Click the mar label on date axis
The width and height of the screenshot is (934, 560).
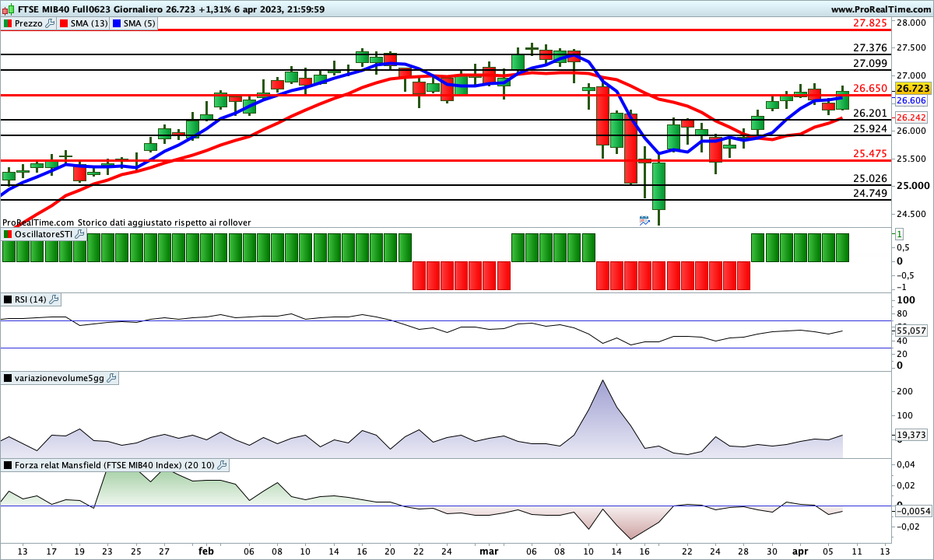click(489, 551)
